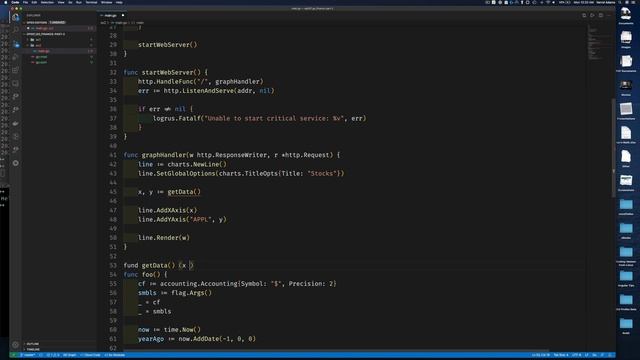Open the View menu
Screen dimensions: 640x360
[61, 2]
